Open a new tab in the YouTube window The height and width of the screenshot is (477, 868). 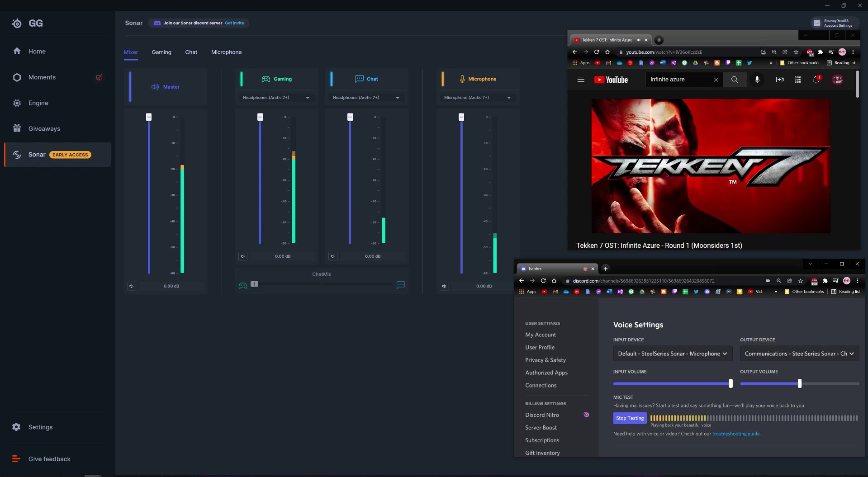coord(659,40)
